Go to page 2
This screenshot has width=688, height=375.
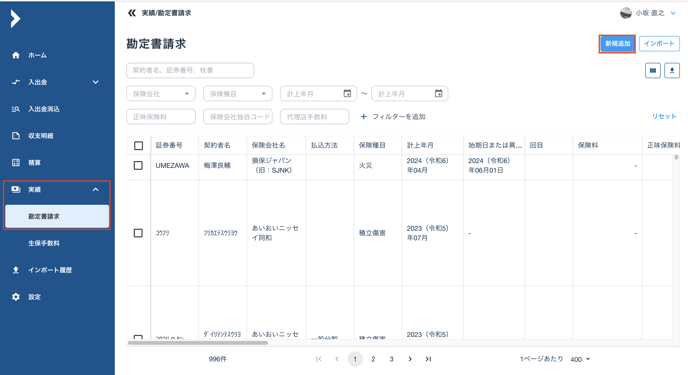(x=373, y=359)
